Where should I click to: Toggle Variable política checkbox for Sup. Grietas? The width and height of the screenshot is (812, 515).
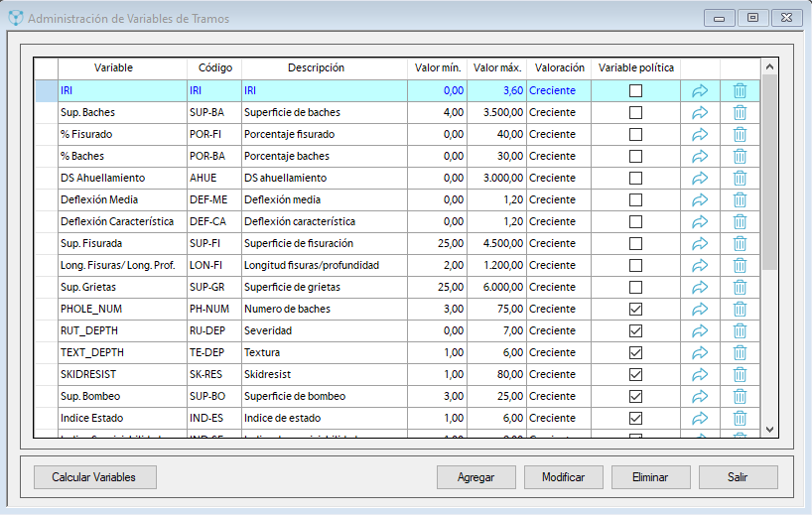[x=635, y=287]
